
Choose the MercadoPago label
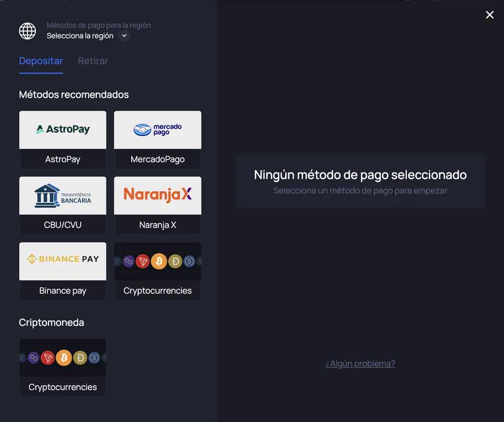point(157,159)
